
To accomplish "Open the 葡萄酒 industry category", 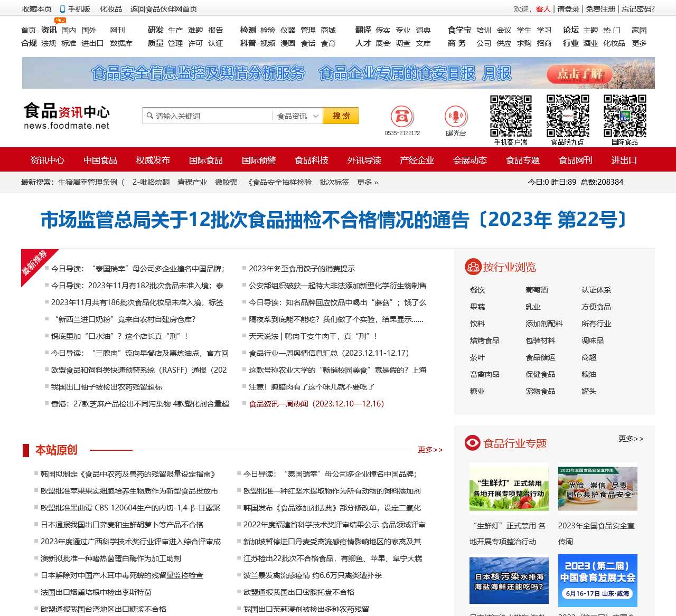I will coord(537,290).
